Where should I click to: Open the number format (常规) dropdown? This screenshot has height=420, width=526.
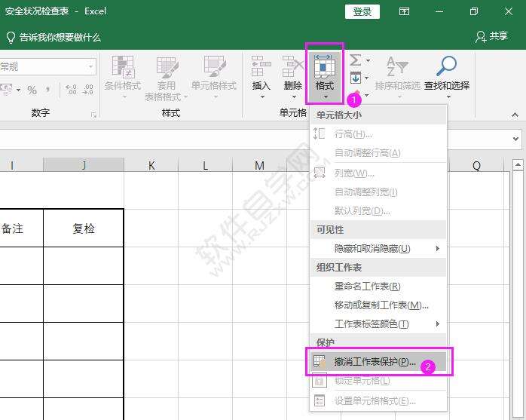[x=90, y=67]
